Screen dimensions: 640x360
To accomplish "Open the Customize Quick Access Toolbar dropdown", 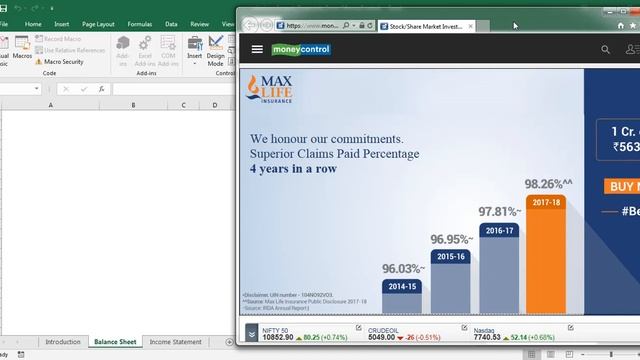I will point(52,9).
